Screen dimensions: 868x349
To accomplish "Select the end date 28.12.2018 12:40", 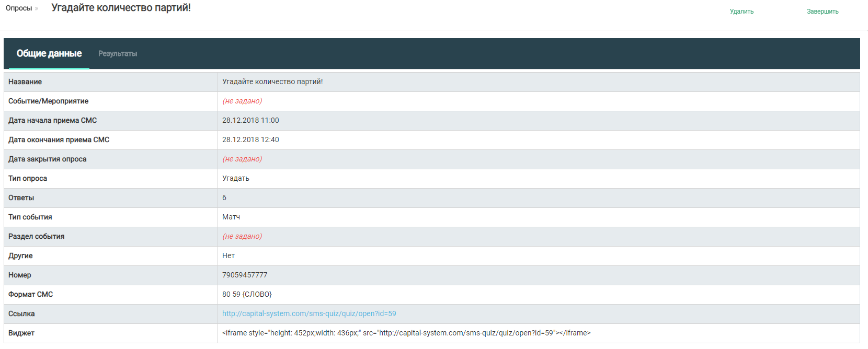I will click(250, 139).
